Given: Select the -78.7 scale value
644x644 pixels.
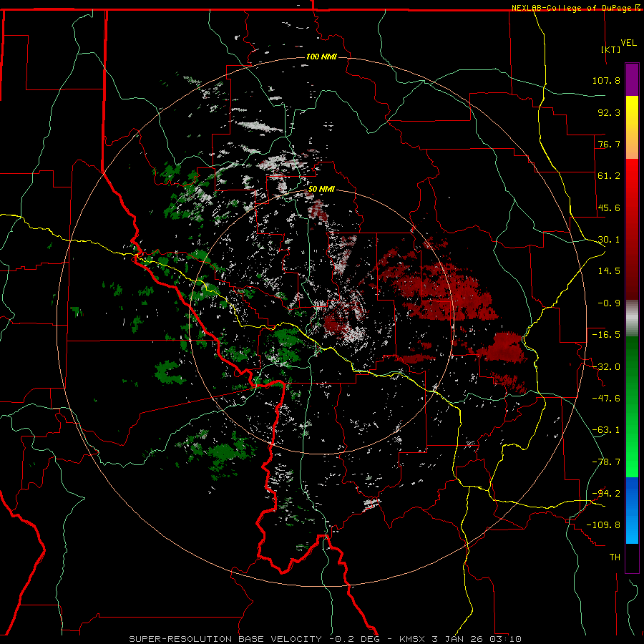Looking at the screenshot, I should (x=606, y=462).
